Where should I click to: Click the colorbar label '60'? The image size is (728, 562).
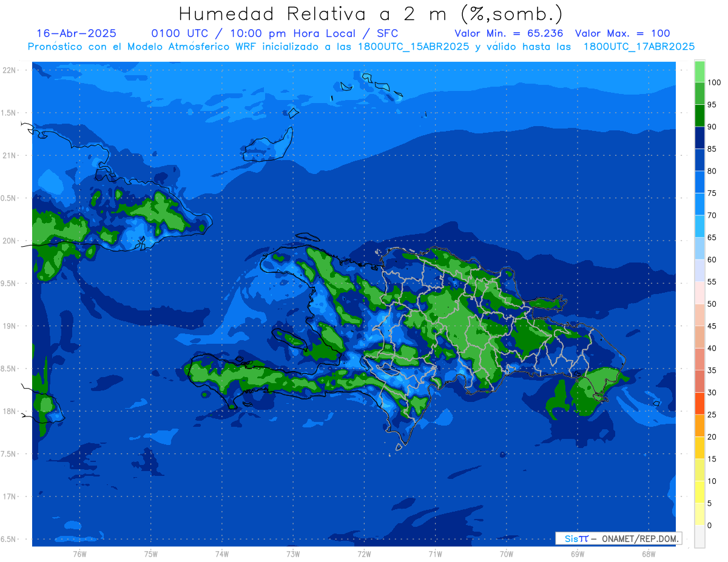point(712,259)
